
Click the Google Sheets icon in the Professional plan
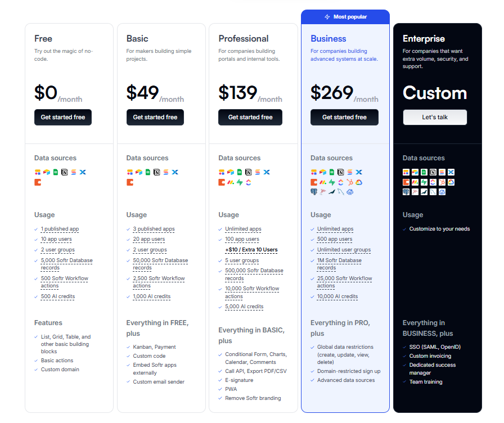click(x=240, y=172)
